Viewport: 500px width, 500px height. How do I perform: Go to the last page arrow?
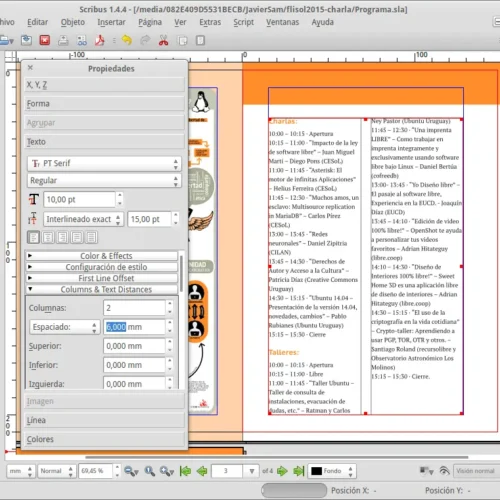pos(299,471)
